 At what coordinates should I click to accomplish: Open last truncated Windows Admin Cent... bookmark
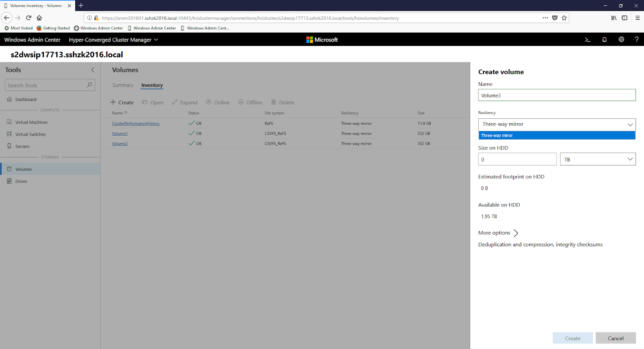point(205,28)
